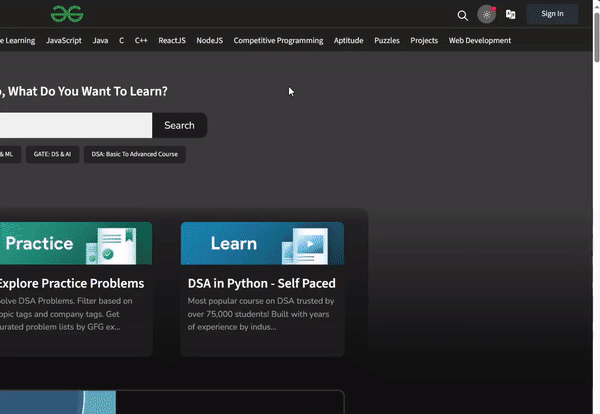Go to the Aptitude section
This screenshot has height=414, width=600.
(349, 41)
